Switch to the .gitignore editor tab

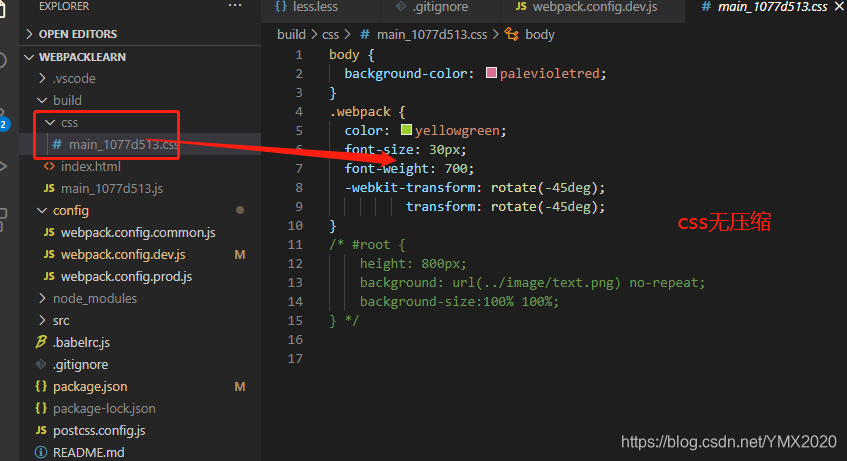pyautogui.click(x=440, y=8)
